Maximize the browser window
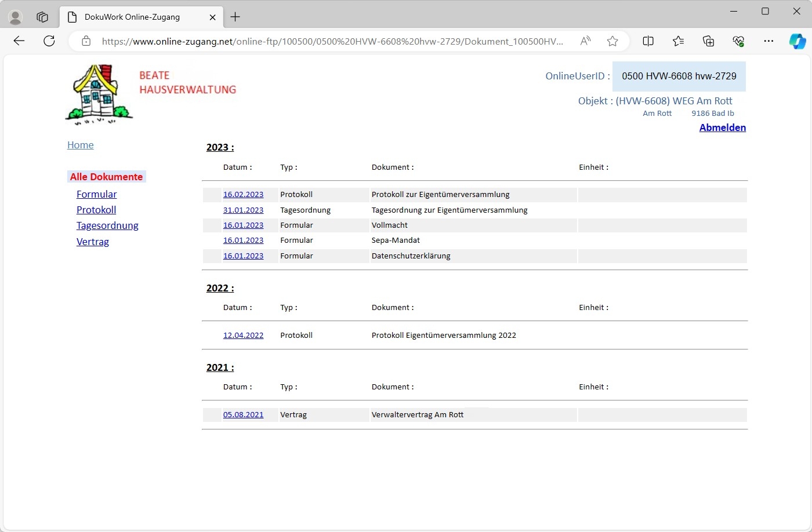Image resolution: width=812 pixels, height=532 pixels. [x=766, y=11]
